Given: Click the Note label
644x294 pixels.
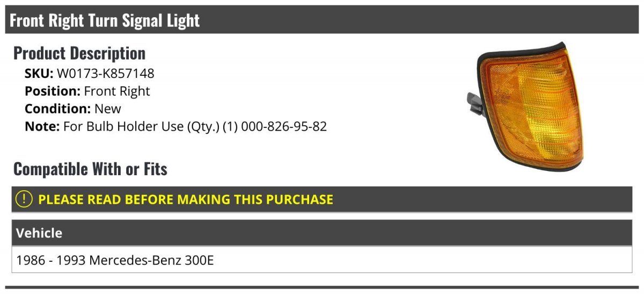Looking at the screenshot, I should click(x=42, y=127).
